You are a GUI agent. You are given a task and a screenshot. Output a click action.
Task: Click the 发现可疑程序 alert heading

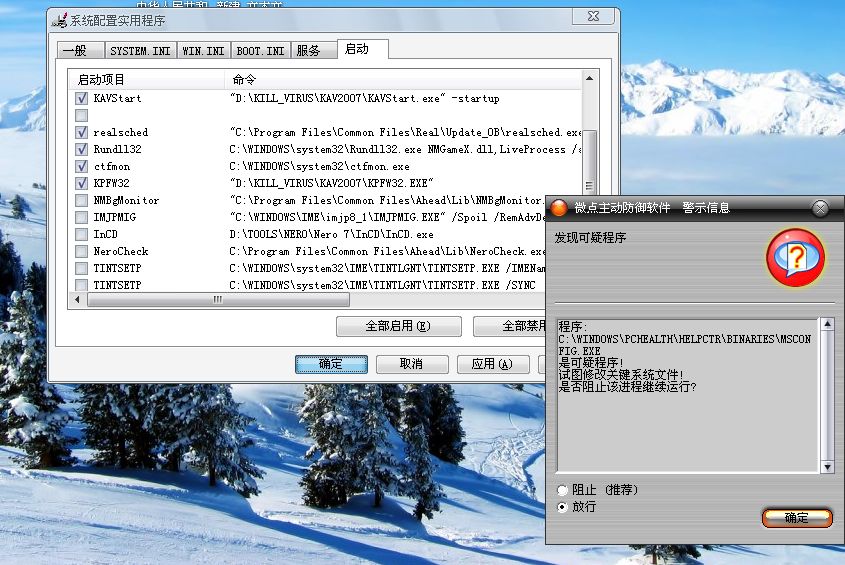pos(590,238)
